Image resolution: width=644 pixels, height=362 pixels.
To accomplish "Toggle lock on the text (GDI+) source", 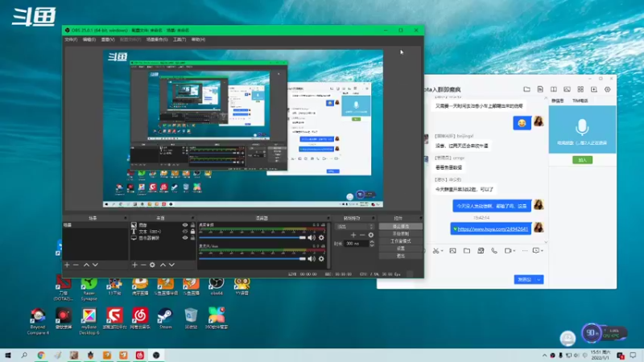I will (x=192, y=232).
